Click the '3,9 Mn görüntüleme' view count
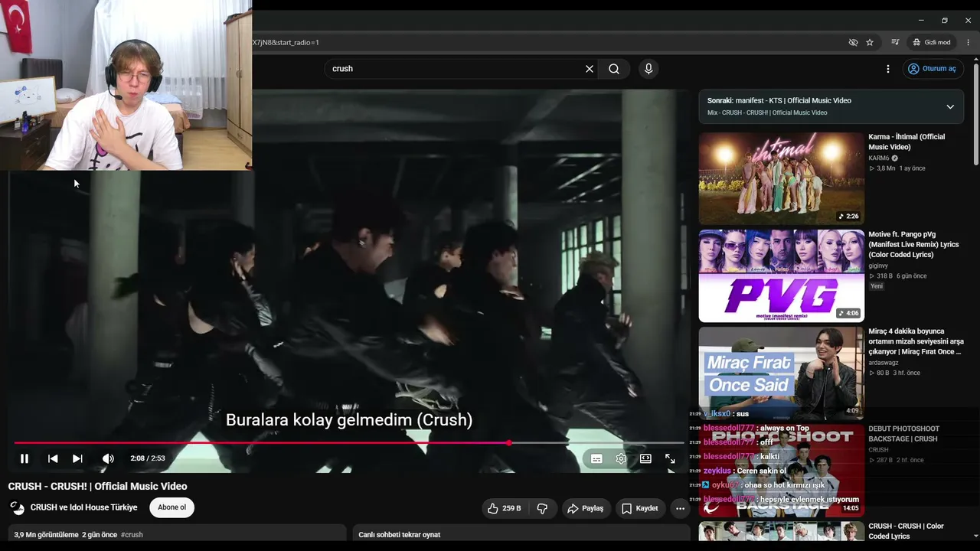Screen dimensions: 980x551 (46, 535)
